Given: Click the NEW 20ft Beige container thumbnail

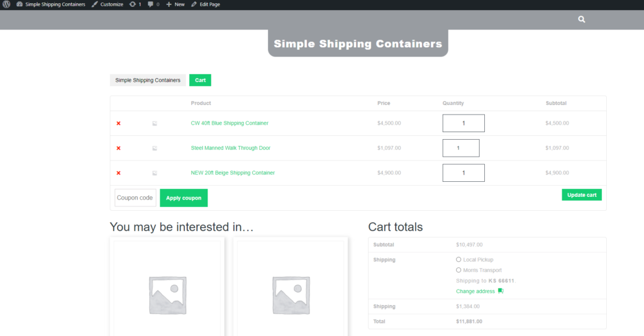Looking at the screenshot, I should coord(155,173).
